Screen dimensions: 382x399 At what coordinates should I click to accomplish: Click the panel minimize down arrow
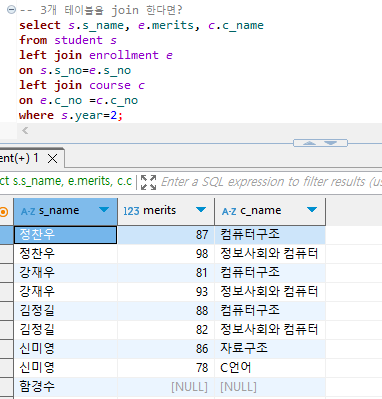pyautogui.click(x=331, y=143)
